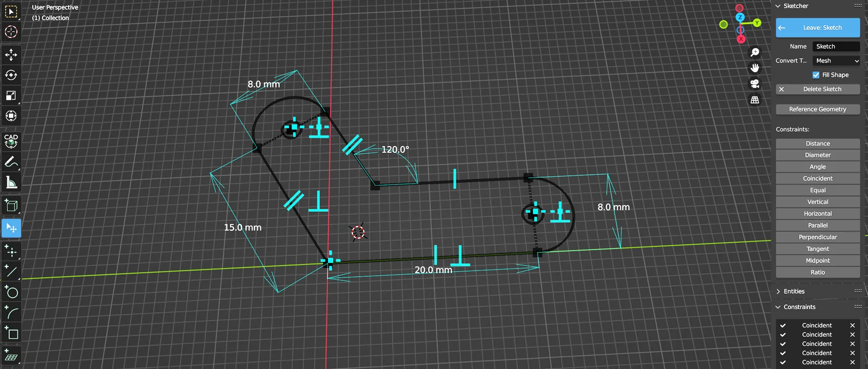The image size is (868, 369).
Task: Add a Tangent constraint
Action: coord(818,249)
